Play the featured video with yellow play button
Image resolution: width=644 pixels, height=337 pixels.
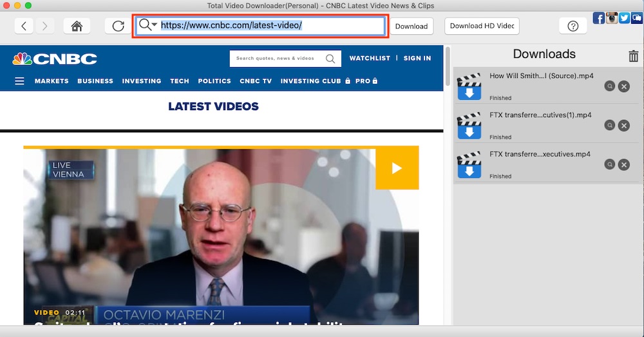(x=397, y=168)
